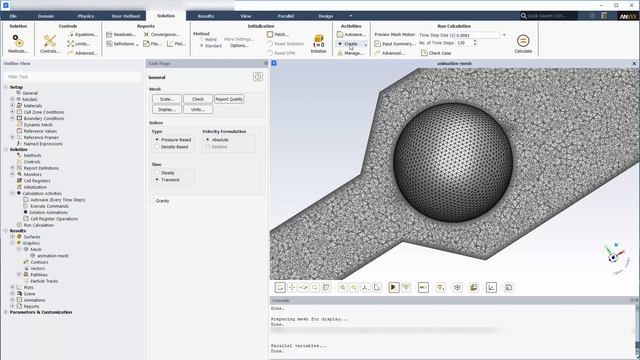Expand the Surfaces tree node
Screen dimensions: 640x360
click(12, 237)
